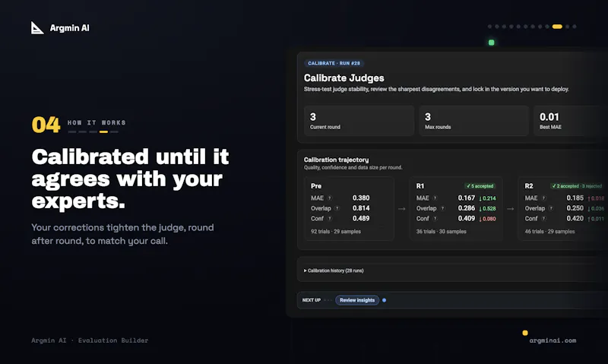This screenshot has width=608, height=364.
Task: Click the R1 Overlap value 0.286
Action: pyautogui.click(x=467, y=208)
